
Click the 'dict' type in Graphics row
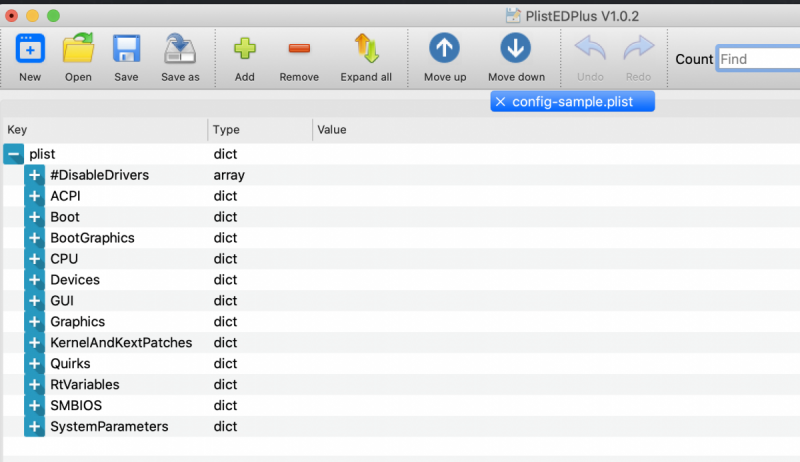coord(225,321)
